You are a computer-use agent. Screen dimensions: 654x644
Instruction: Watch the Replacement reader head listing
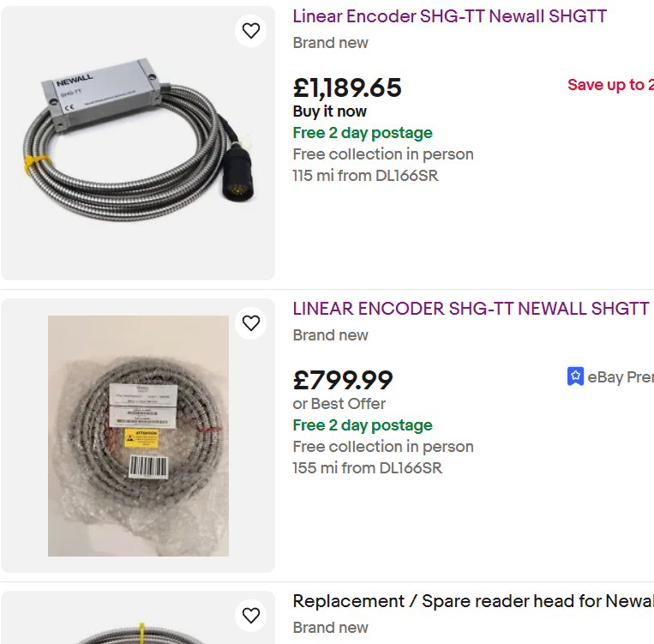pyautogui.click(x=250, y=615)
